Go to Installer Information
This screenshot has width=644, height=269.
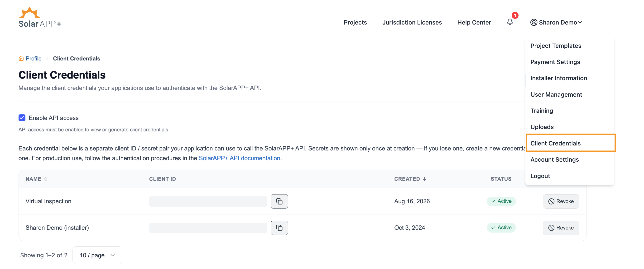(x=558, y=78)
